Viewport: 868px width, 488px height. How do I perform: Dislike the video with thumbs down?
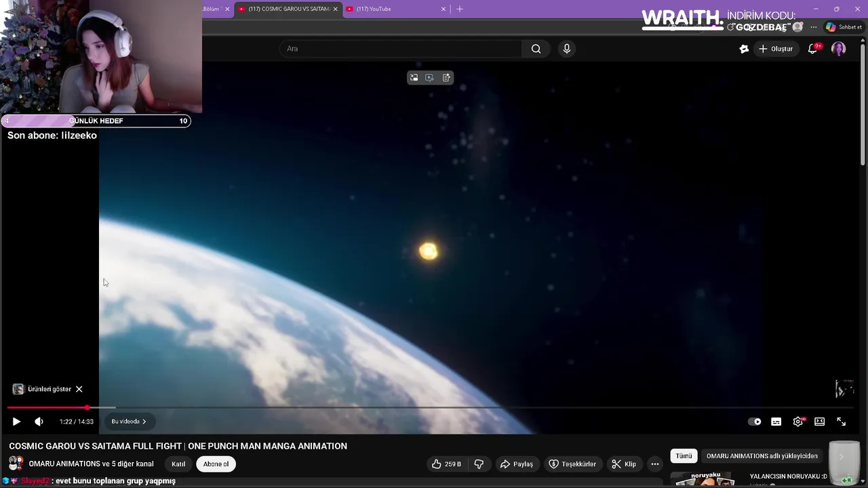479,464
